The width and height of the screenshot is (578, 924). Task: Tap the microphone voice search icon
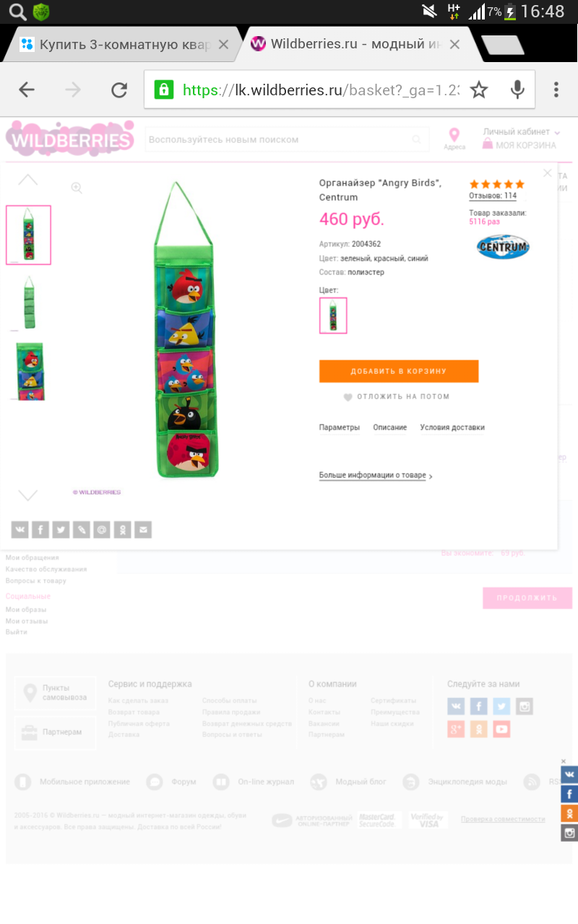[x=517, y=90]
